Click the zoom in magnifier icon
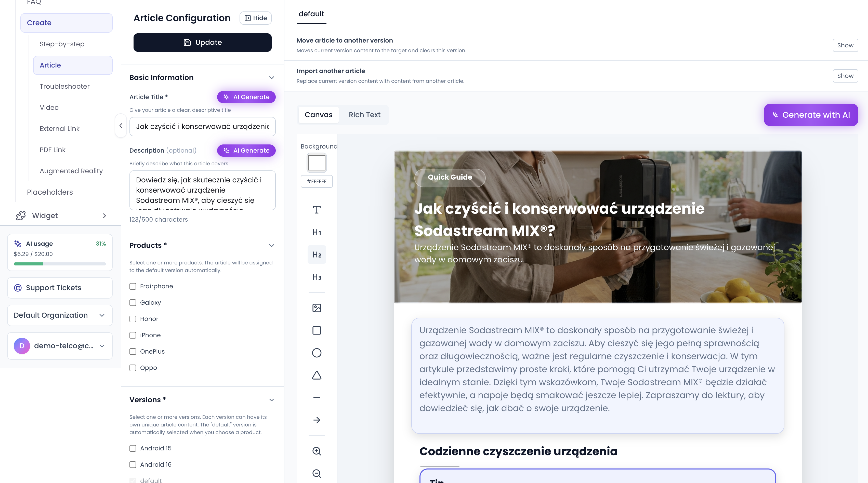868x483 pixels. [x=317, y=451]
